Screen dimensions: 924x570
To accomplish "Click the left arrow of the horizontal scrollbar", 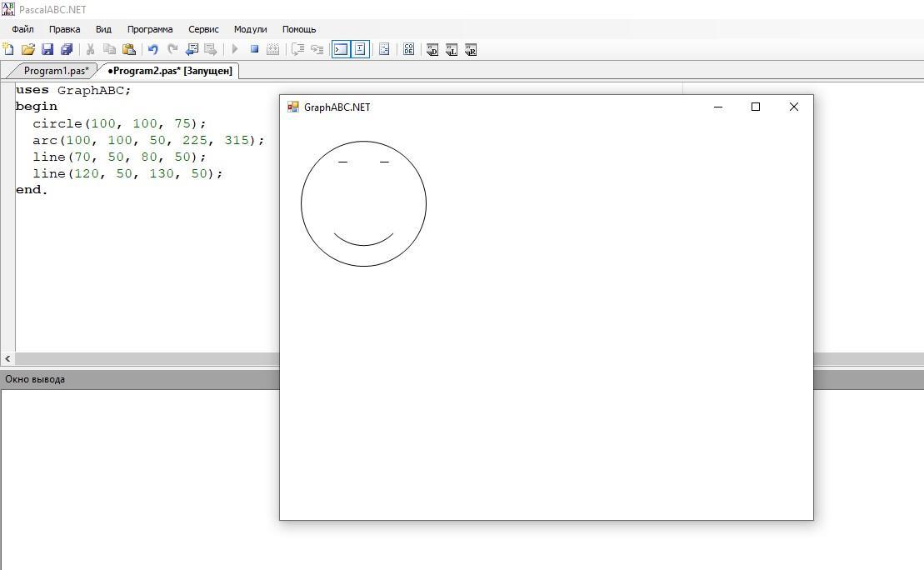I will click(x=7, y=358).
